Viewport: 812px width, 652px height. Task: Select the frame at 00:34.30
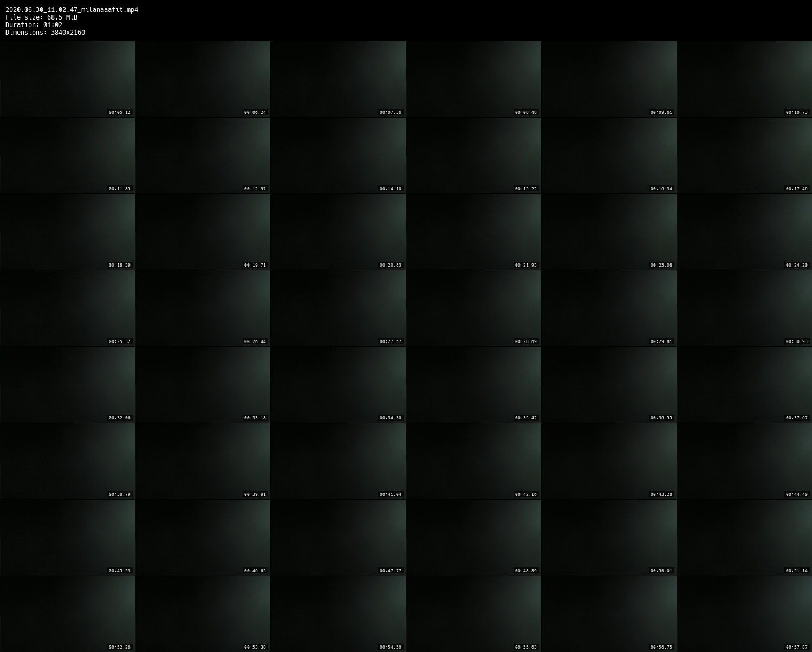pyautogui.click(x=338, y=385)
